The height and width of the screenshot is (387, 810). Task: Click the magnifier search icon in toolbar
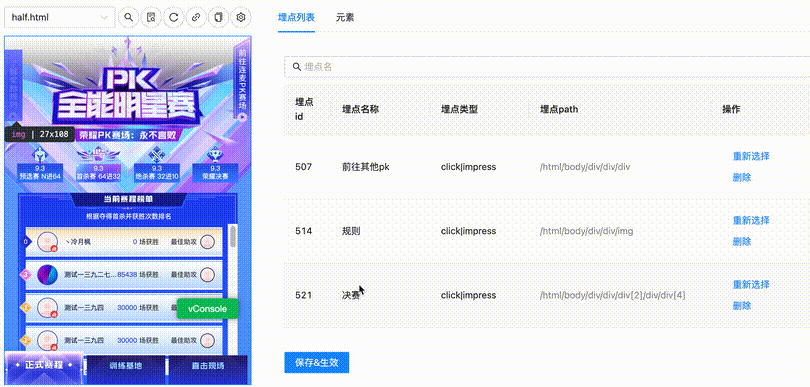pos(129,17)
